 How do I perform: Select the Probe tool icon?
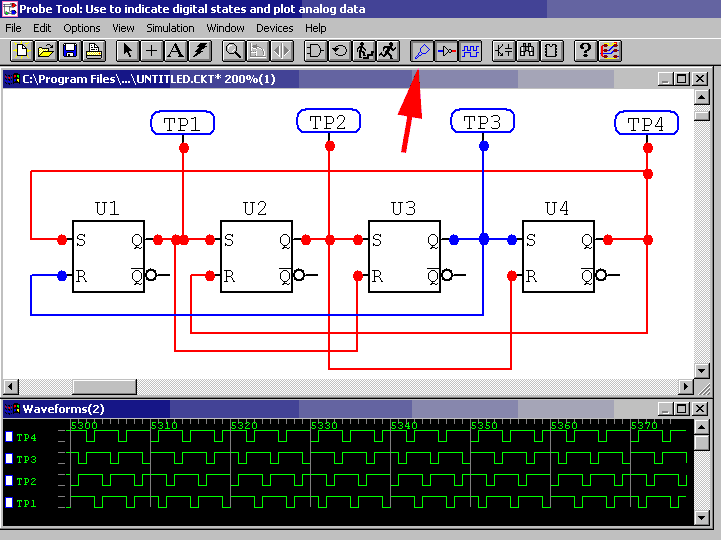coord(422,51)
